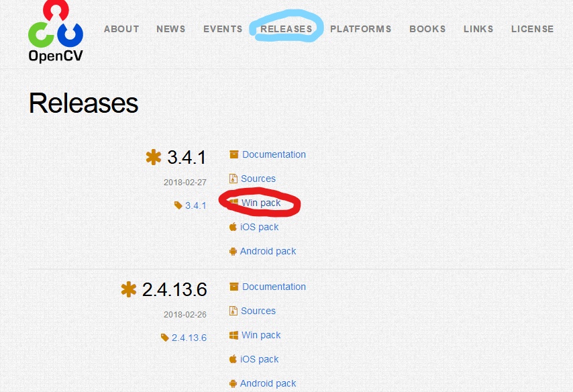Open the 2.4.13.6 tag link
Image resolution: width=573 pixels, height=392 pixels.
[189, 338]
